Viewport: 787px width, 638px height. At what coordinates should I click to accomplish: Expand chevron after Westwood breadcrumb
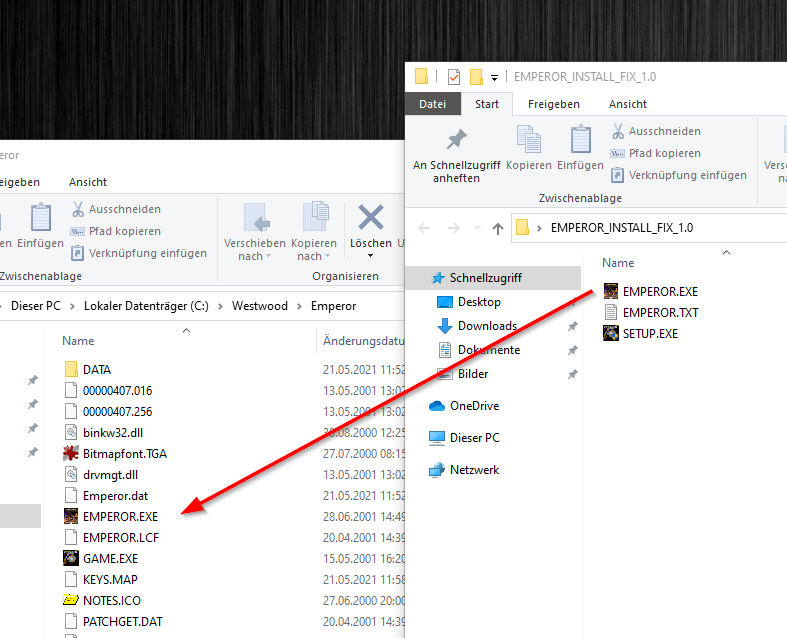(x=299, y=307)
